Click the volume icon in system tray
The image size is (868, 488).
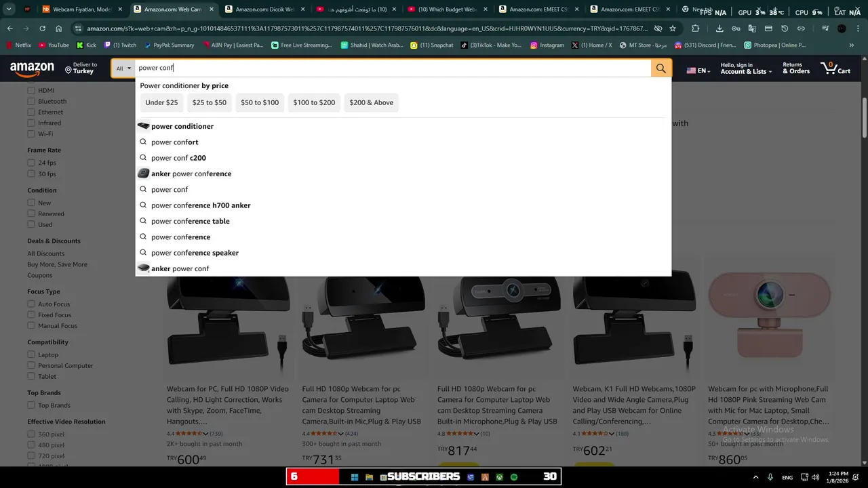pyautogui.click(x=815, y=477)
